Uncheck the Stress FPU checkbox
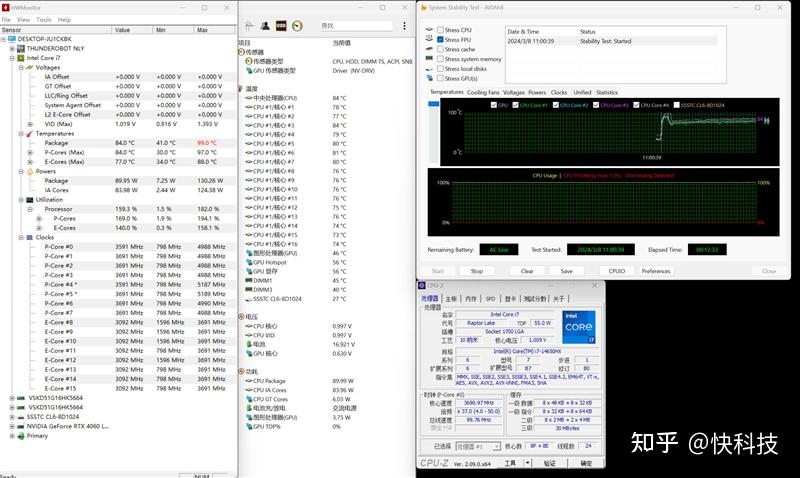 (440, 40)
